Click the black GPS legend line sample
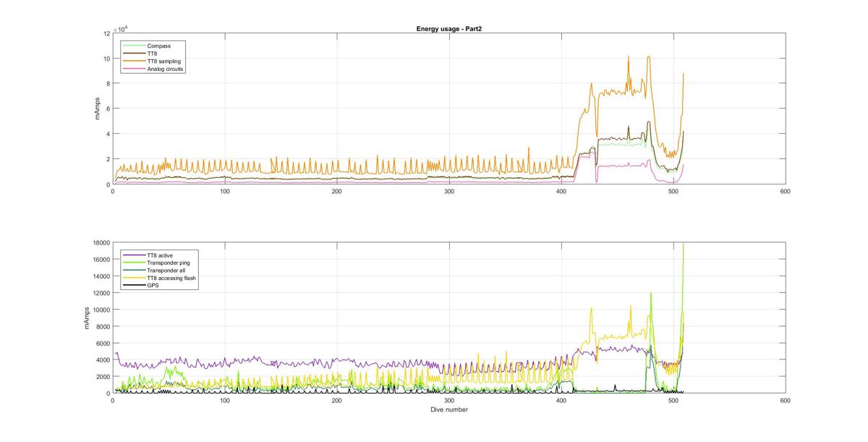868x442 pixels. pyautogui.click(x=134, y=285)
